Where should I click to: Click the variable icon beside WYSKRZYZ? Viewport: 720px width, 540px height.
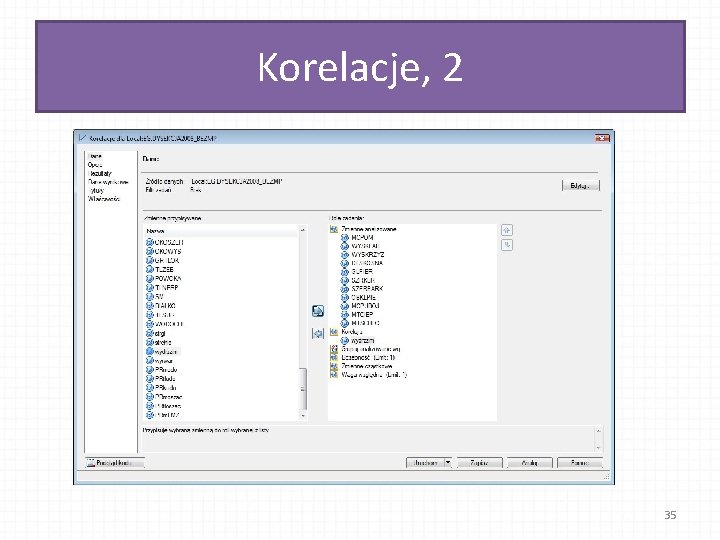point(345,254)
